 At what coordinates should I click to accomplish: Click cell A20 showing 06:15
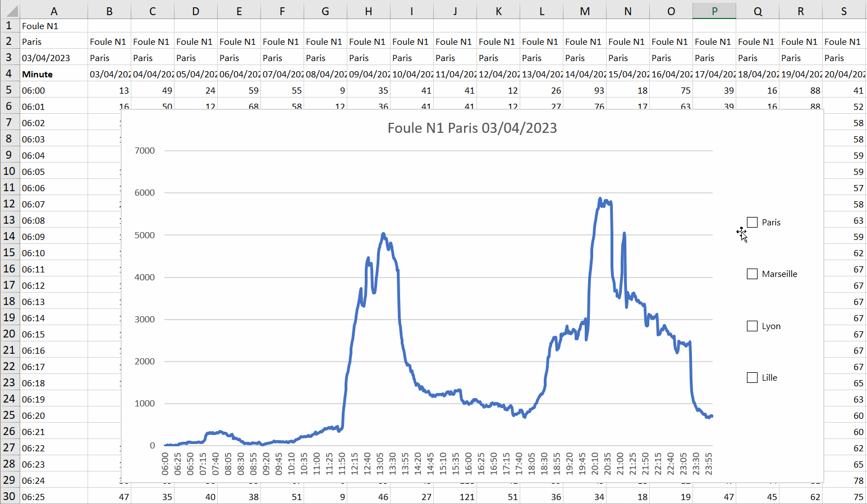[54, 334]
